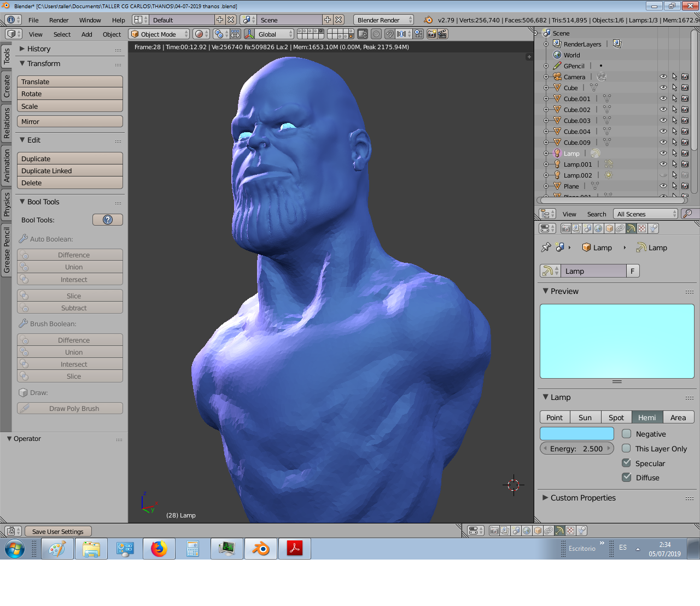Viewport: 700px width, 606px height.
Task: Click the Energy value slider
Action: click(x=577, y=449)
